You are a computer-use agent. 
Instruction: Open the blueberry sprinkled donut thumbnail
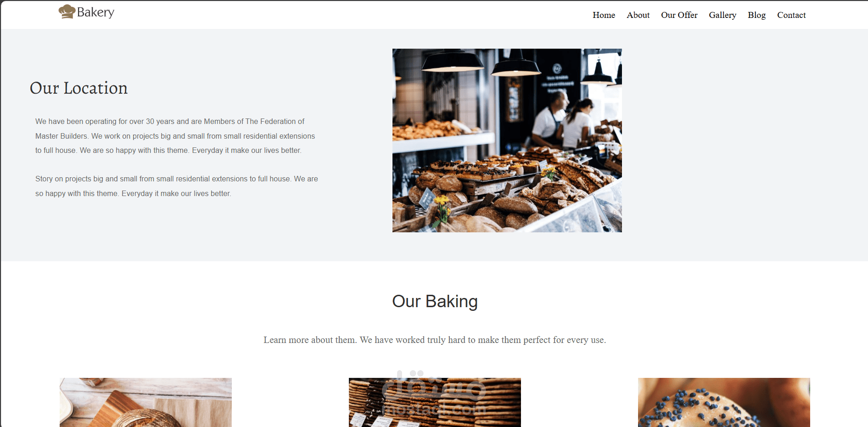(724, 402)
